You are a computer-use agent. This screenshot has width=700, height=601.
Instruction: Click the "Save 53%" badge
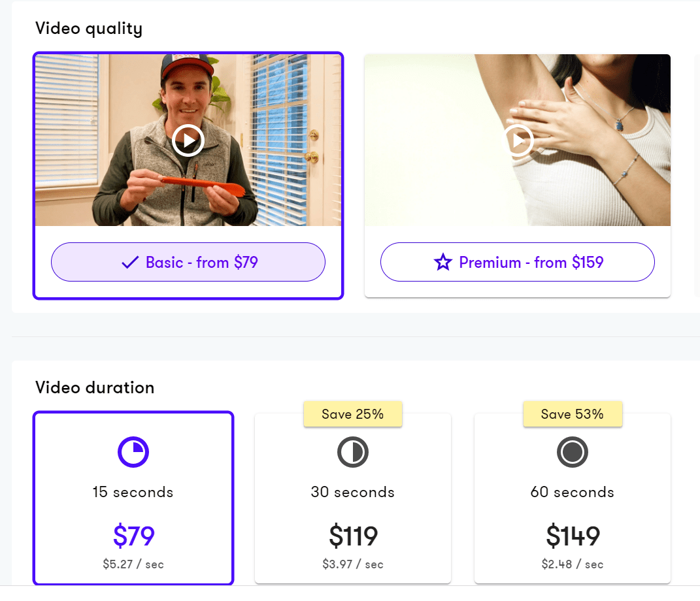tap(573, 414)
